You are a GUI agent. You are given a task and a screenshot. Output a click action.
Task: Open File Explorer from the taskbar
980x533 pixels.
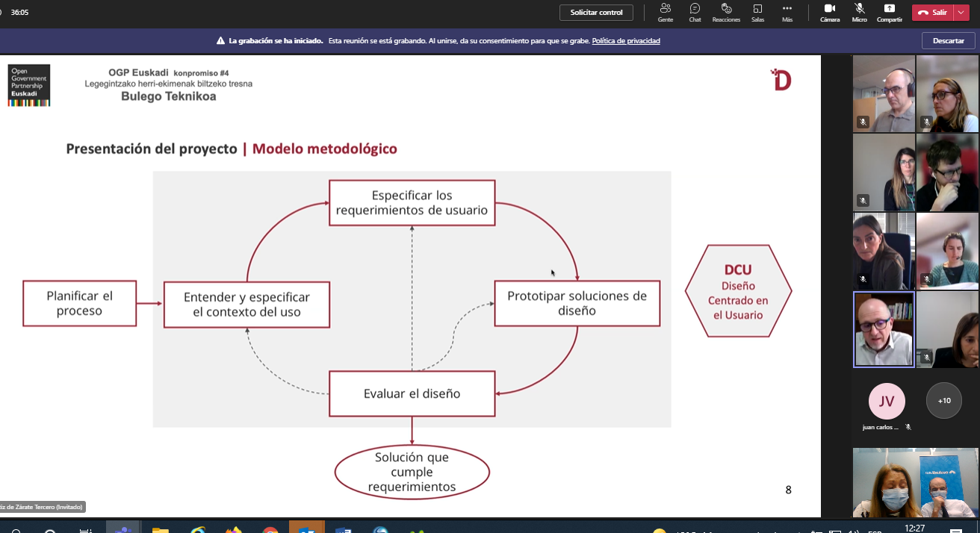point(160,529)
